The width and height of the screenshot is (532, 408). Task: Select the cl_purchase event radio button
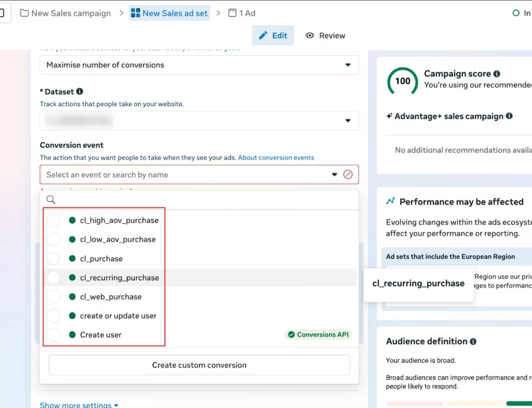click(x=54, y=259)
